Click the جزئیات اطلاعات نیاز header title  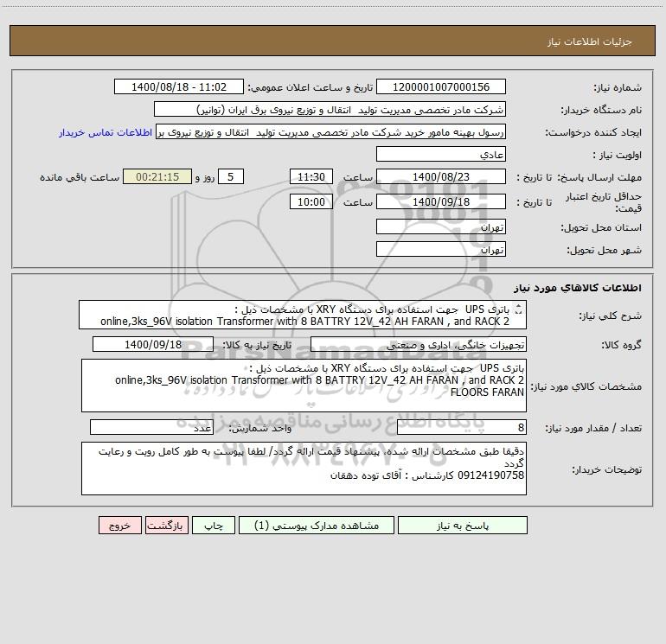click(x=590, y=41)
